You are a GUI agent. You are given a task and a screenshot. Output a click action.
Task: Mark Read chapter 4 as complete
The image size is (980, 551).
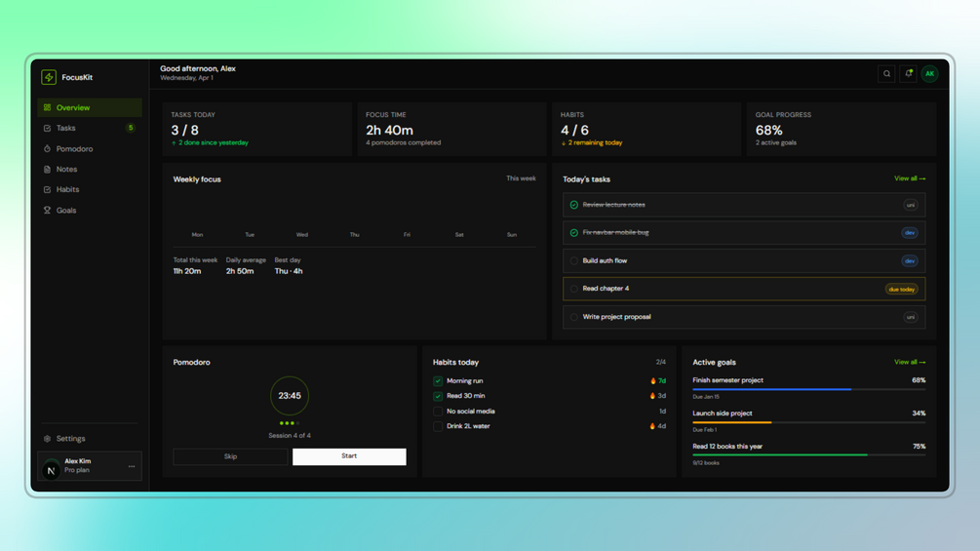[573, 289]
